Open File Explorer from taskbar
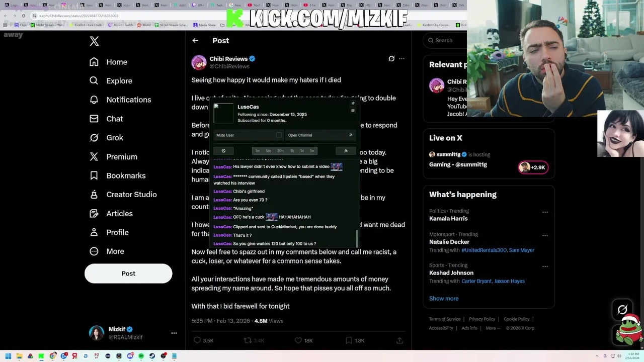Screen dimensions: 644x362 [x=19, y=356]
